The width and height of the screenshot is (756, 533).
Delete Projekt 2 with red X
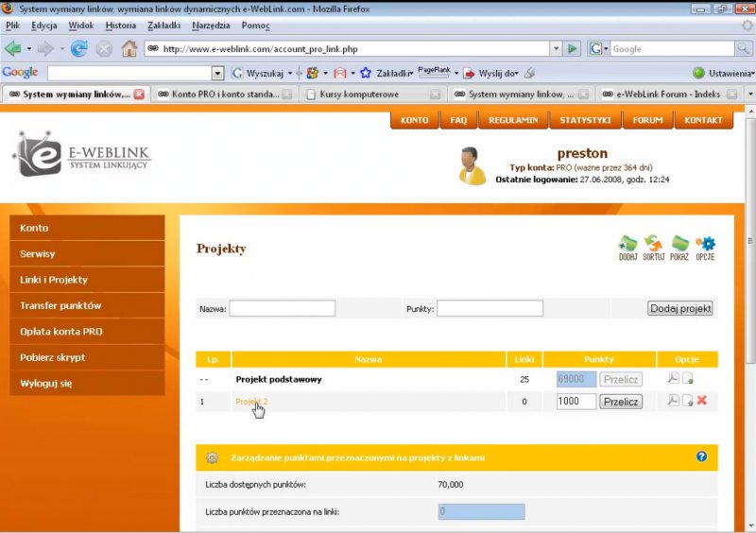point(702,401)
